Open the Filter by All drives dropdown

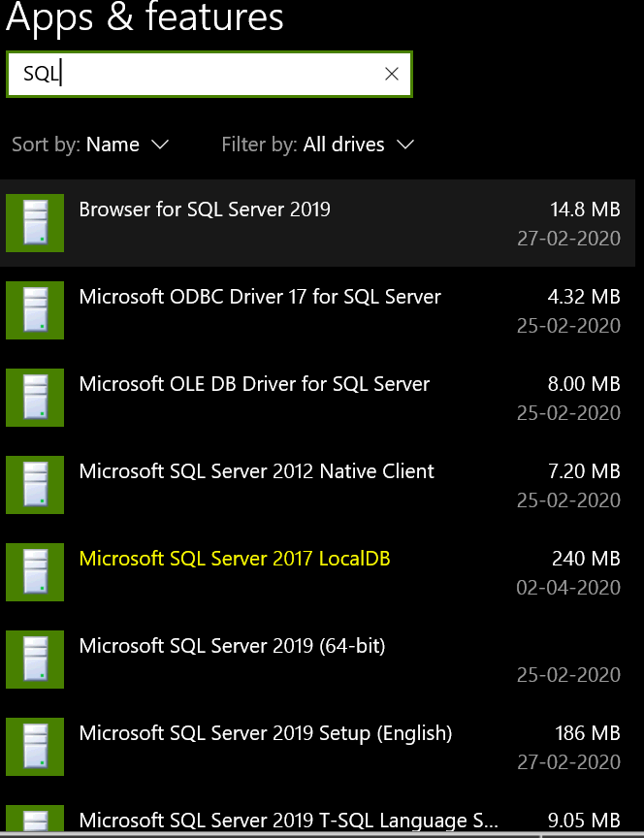[358, 145]
